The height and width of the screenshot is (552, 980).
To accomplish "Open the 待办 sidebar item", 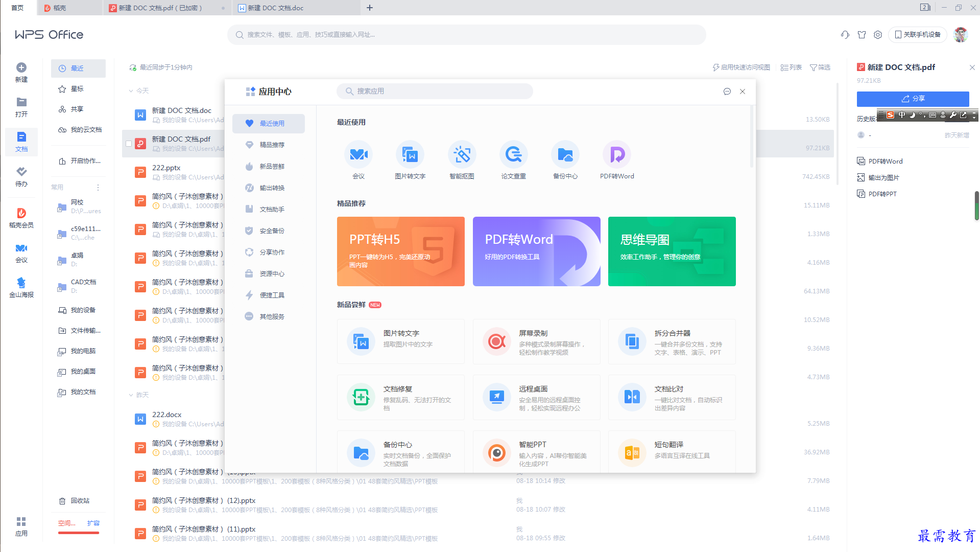I will coord(21,177).
